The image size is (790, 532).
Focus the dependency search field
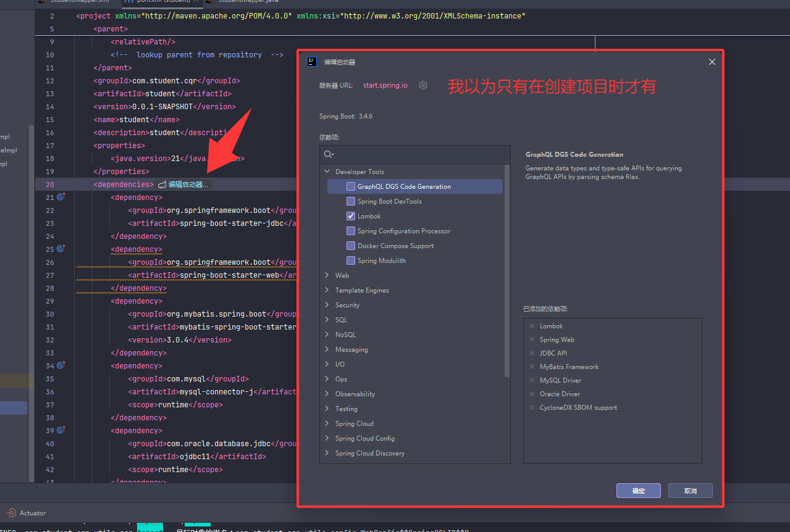[x=415, y=154]
